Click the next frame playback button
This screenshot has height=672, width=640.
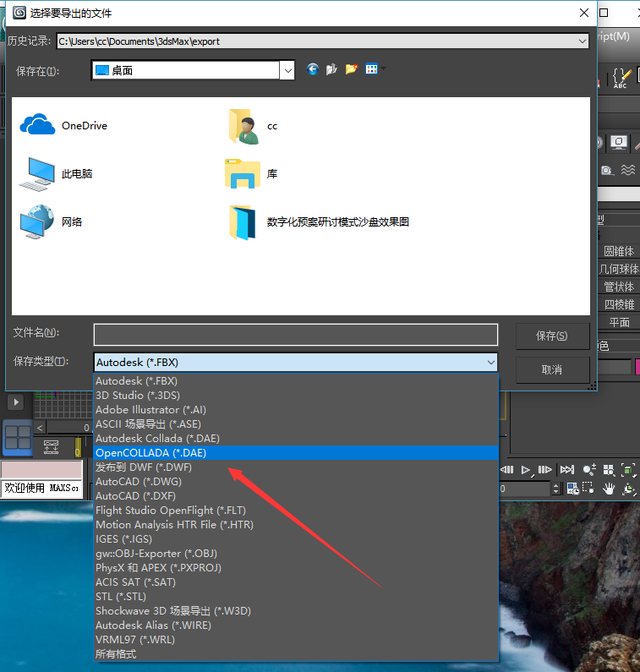[544, 470]
